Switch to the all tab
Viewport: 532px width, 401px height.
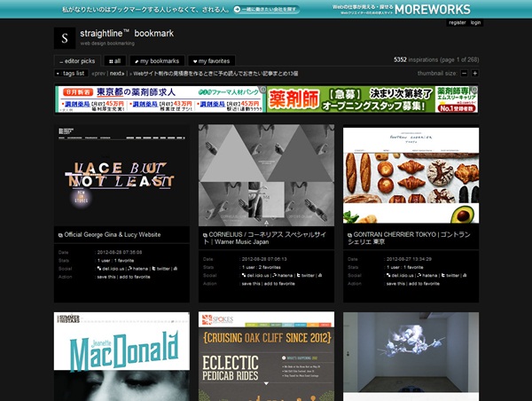click(x=115, y=61)
